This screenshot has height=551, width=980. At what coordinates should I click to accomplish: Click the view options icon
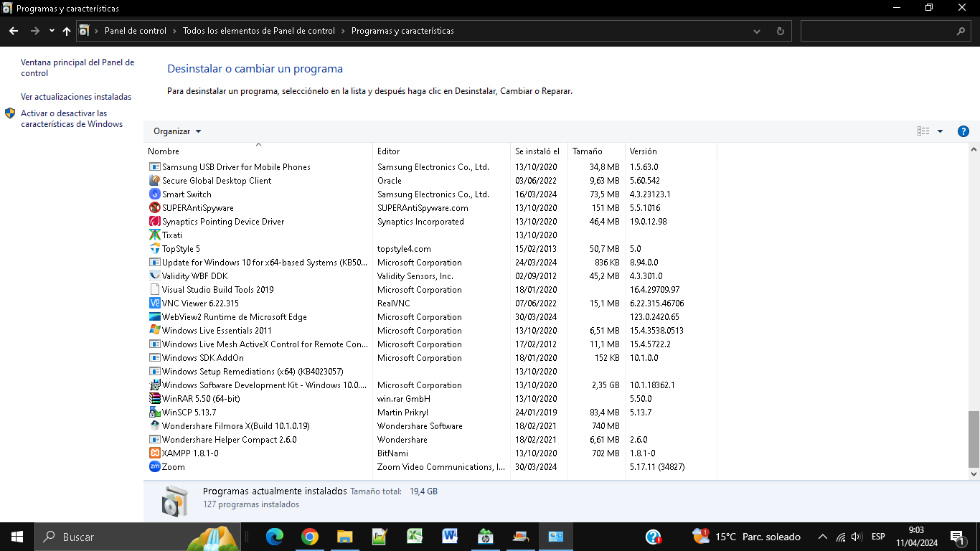click(x=923, y=131)
